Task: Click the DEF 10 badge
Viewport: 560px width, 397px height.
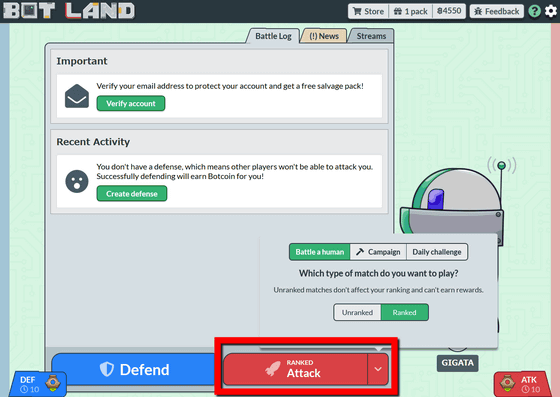Action: (x=38, y=384)
